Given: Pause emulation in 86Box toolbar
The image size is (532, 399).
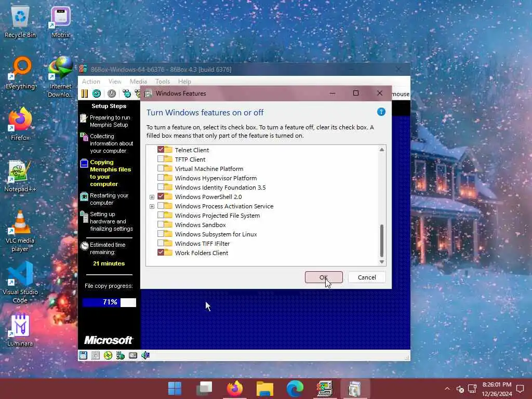Looking at the screenshot, I should 85,94.
